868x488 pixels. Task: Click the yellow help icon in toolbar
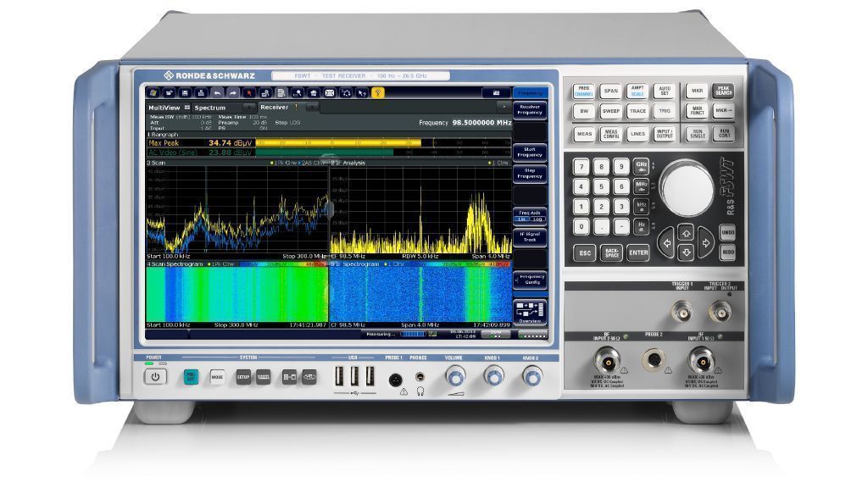[379, 92]
